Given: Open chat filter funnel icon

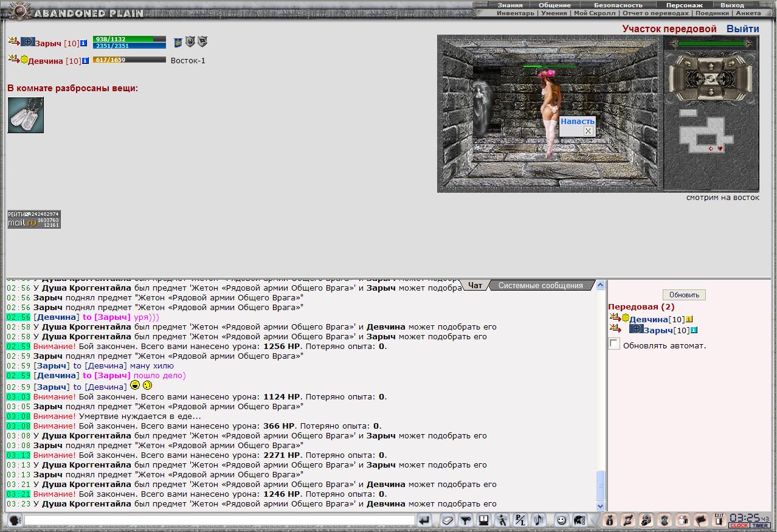Looking at the screenshot, I should pyautogui.click(x=466, y=520).
